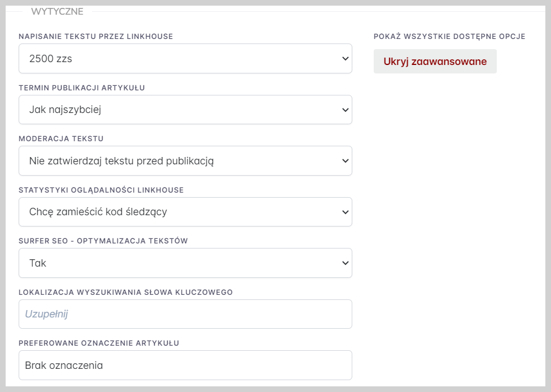Click the 'Wytyczne' section heading

[x=57, y=12]
